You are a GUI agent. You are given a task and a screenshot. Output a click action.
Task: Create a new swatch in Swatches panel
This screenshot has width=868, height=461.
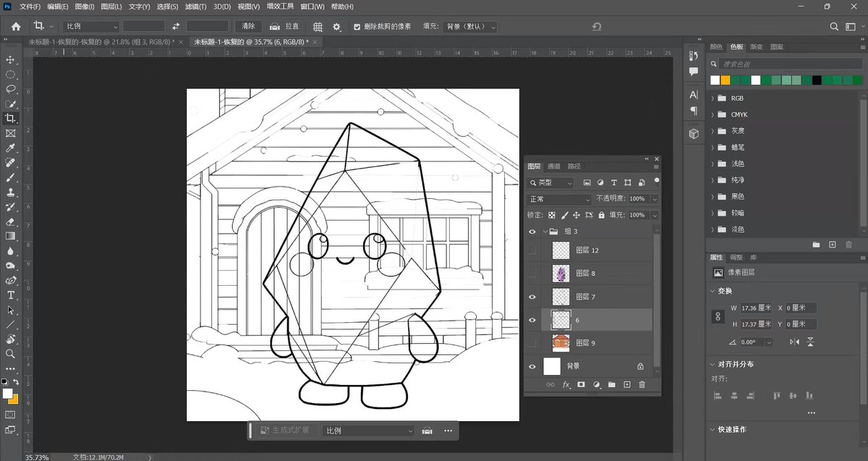[833, 245]
